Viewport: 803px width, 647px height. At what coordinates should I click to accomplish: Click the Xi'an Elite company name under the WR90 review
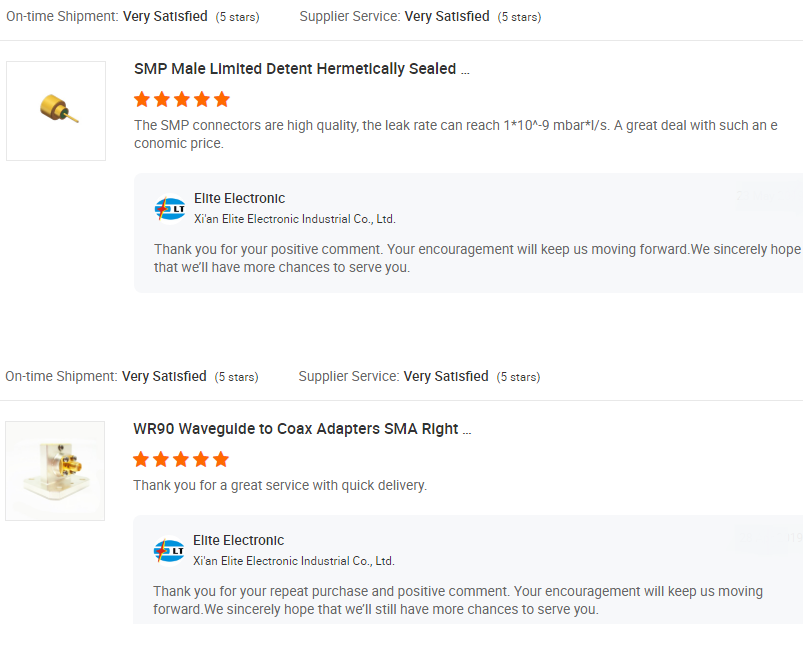pyautogui.click(x=293, y=561)
